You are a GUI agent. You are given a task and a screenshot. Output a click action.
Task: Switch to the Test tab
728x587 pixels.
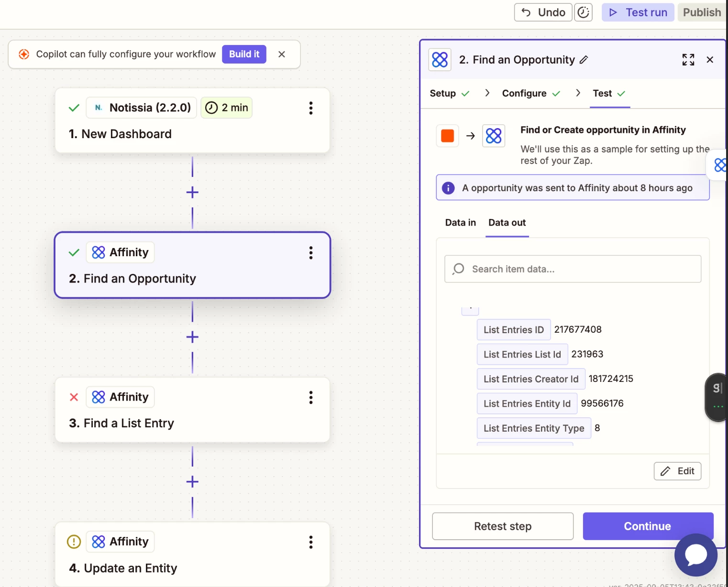(x=609, y=93)
